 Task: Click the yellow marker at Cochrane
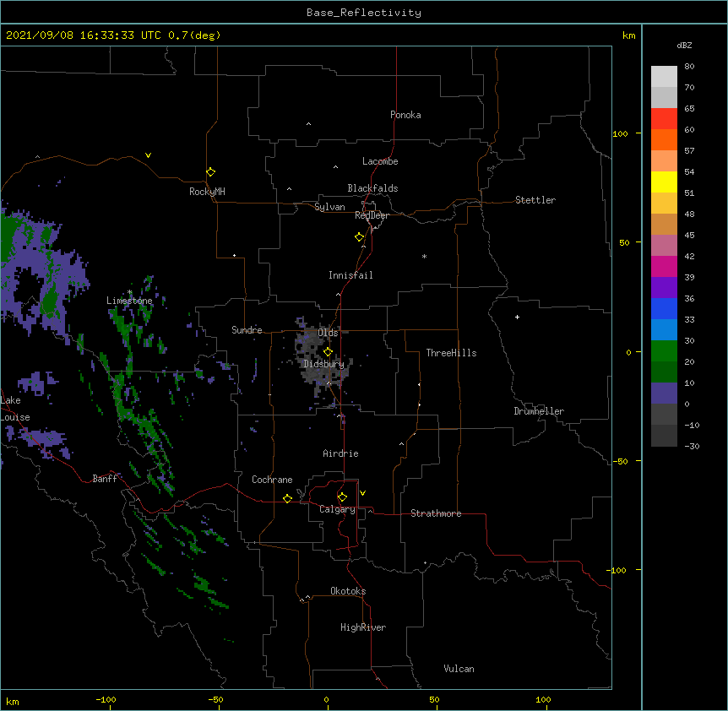click(287, 498)
